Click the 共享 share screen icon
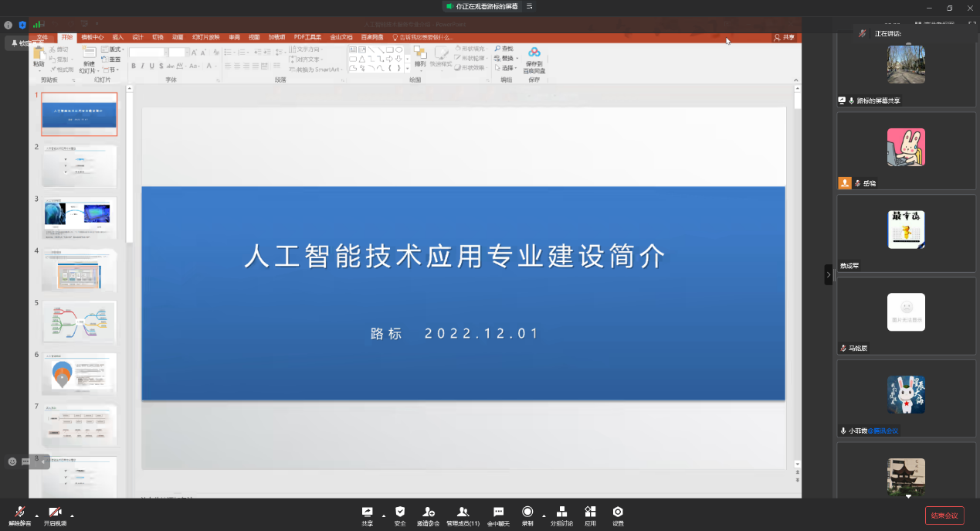Viewport: 980px width, 531px height. [367, 515]
